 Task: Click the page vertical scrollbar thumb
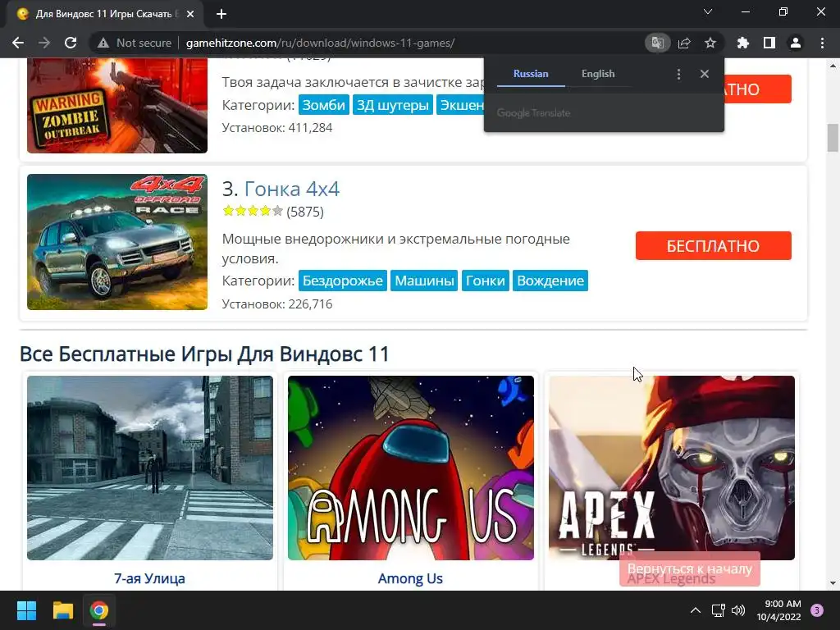coord(833,138)
